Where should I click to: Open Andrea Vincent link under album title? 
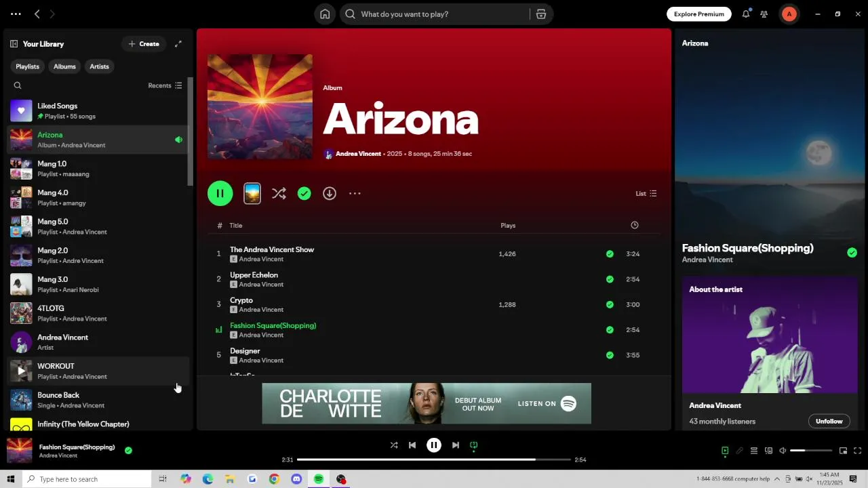point(358,154)
